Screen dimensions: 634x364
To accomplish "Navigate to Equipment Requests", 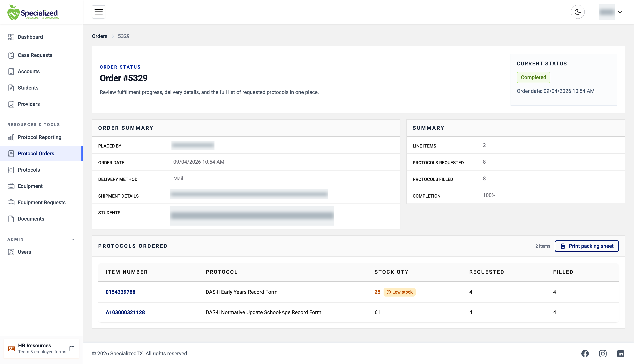I will point(41,203).
